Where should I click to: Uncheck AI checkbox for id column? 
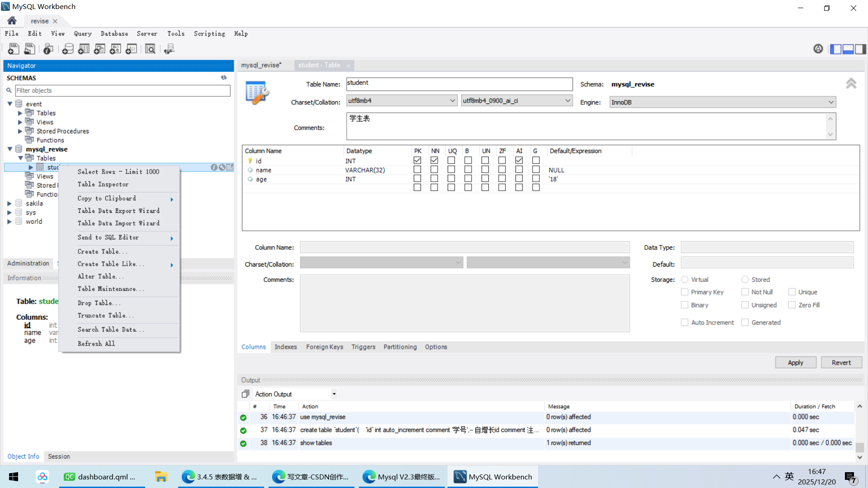click(519, 160)
